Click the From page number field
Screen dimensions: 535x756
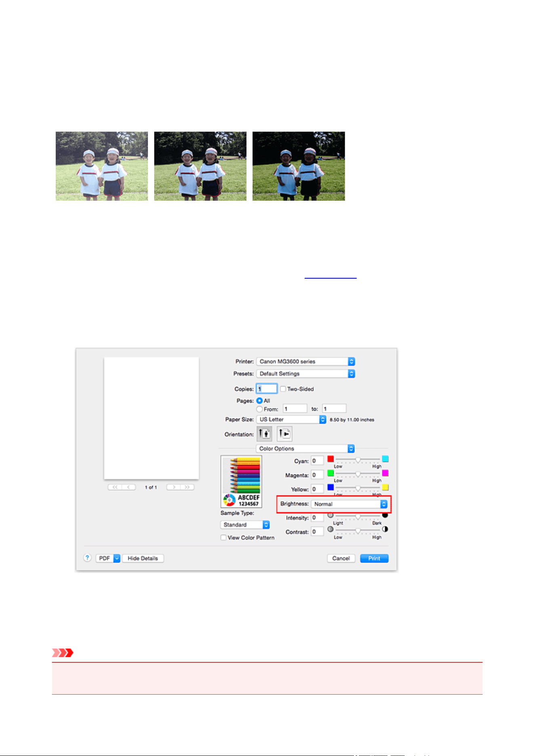[295, 409]
